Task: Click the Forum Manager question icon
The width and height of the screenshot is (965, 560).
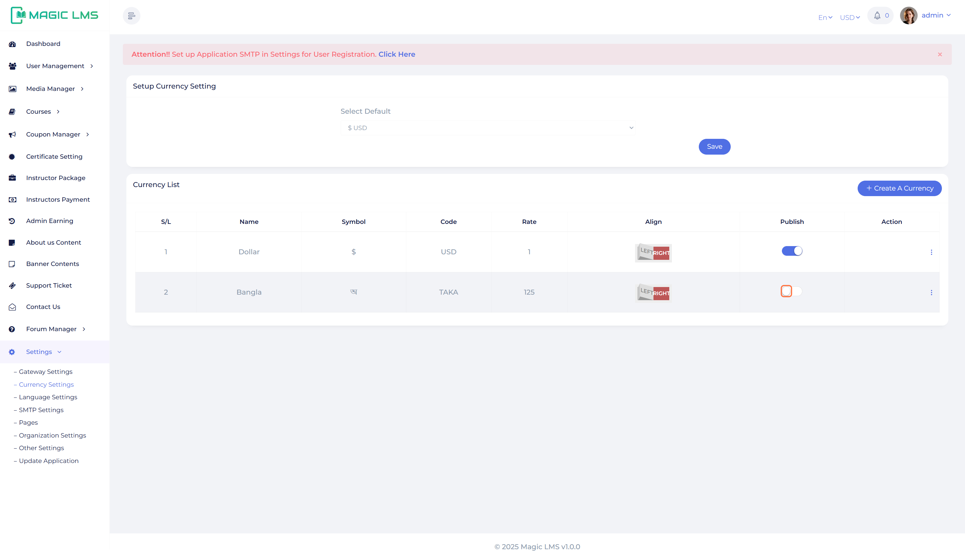Action: 12,329
